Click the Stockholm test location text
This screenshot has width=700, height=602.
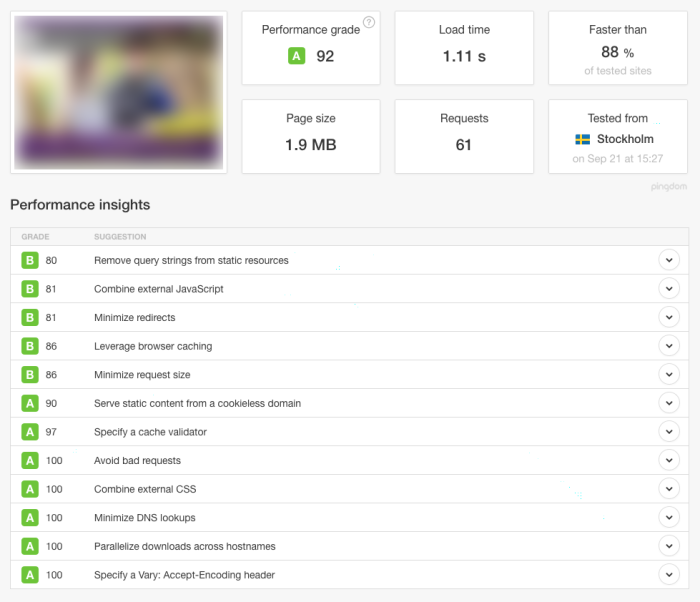625,139
